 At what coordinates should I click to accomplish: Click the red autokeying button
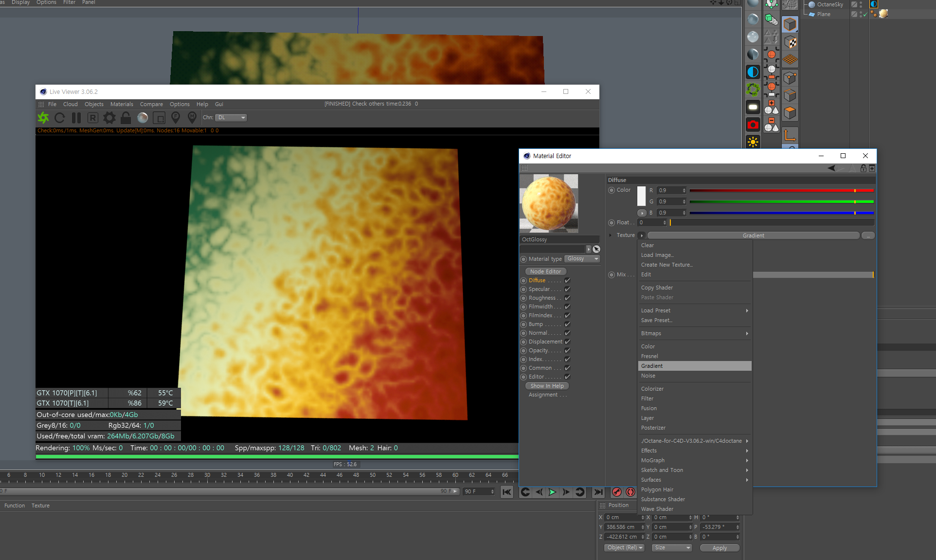tap(630, 492)
